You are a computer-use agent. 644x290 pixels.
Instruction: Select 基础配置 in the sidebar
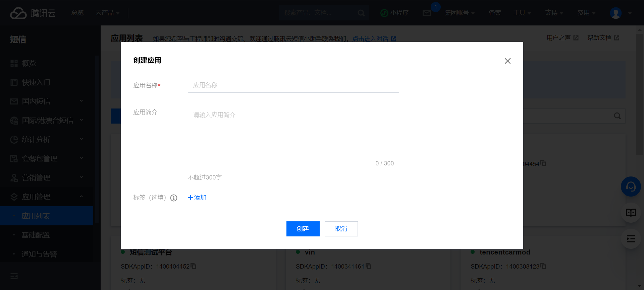click(x=47, y=235)
